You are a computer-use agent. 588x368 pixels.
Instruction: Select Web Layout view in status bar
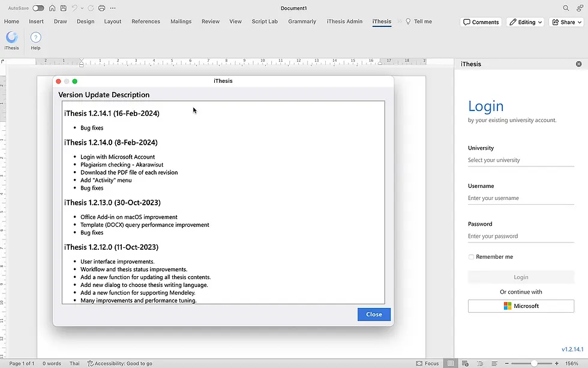coord(466,364)
